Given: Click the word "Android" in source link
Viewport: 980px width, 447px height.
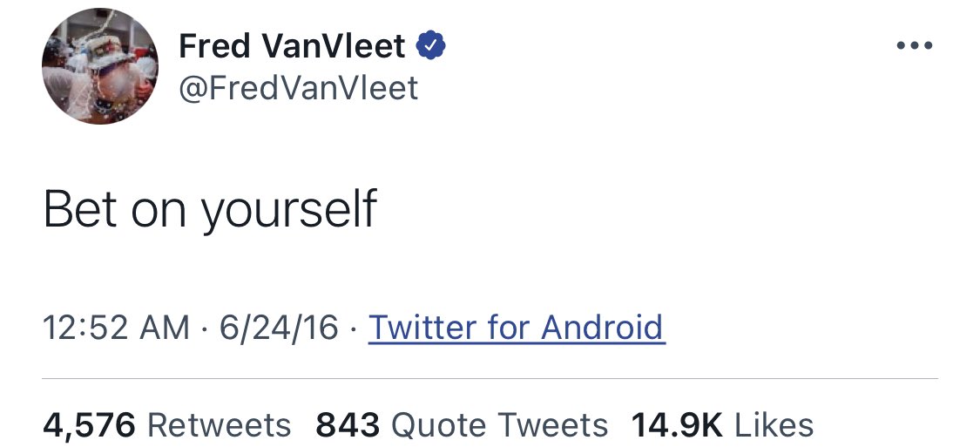Looking at the screenshot, I should point(602,328).
